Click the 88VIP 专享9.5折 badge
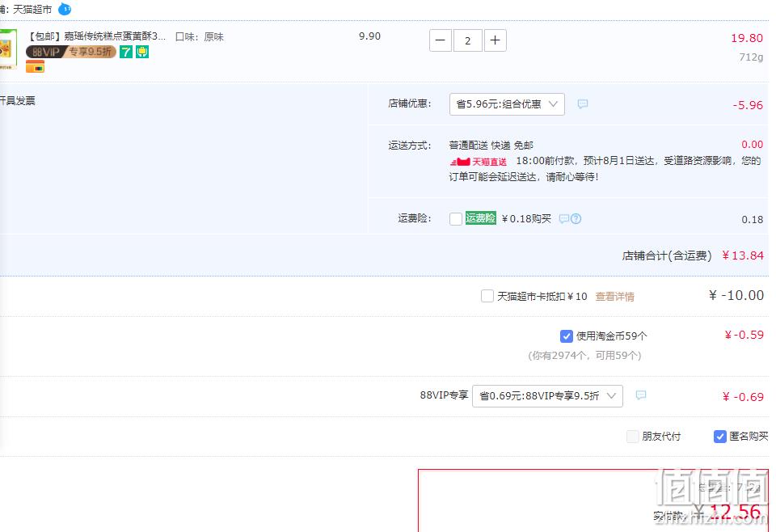The height and width of the screenshot is (532, 776). (x=71, y=52)
